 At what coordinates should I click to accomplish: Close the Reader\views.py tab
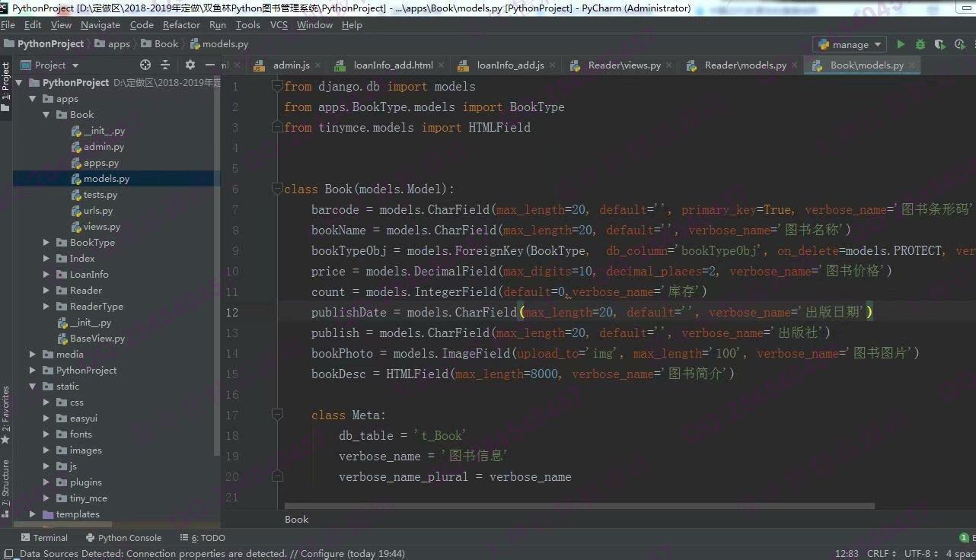point(668,65)
